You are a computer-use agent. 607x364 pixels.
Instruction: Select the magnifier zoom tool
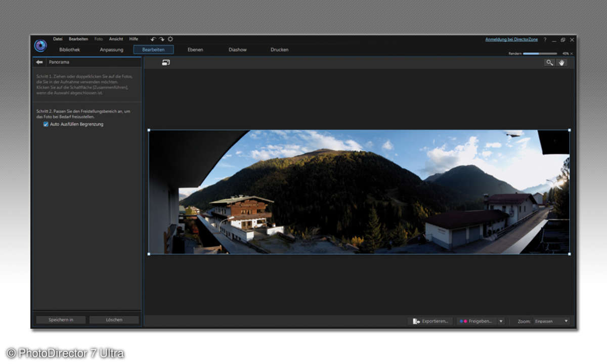pos(549,63)
